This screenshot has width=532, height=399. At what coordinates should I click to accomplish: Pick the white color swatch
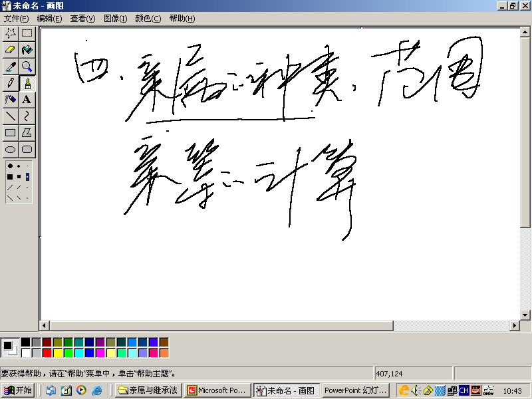click(x=25, y=353)
